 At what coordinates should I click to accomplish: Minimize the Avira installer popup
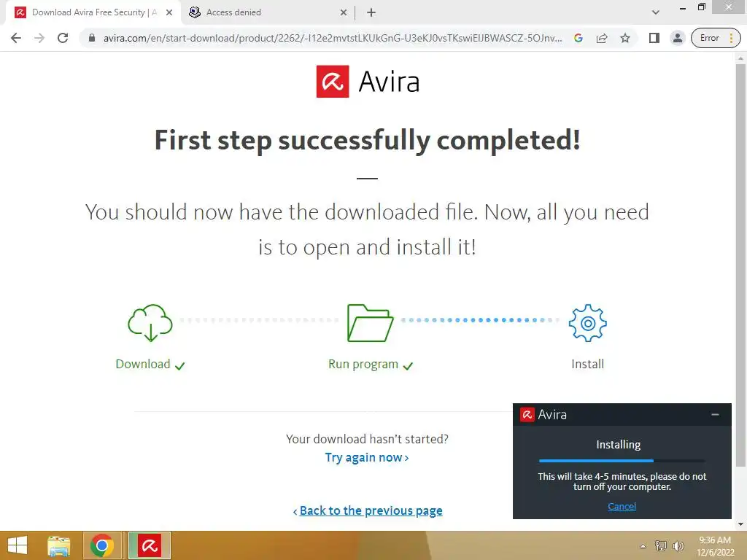point(715,415)
